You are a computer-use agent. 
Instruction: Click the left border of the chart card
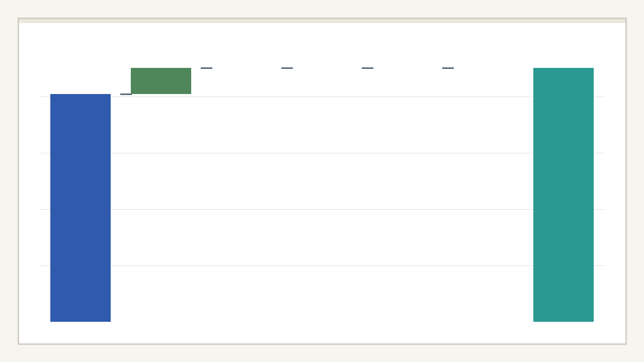coord(19,181)
